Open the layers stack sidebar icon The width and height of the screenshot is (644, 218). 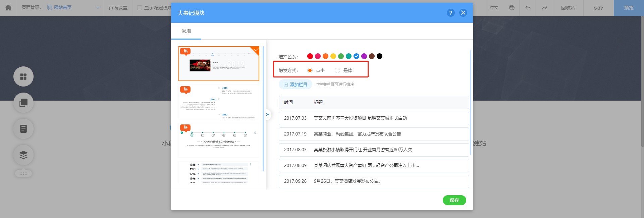(x=23, y=155)
